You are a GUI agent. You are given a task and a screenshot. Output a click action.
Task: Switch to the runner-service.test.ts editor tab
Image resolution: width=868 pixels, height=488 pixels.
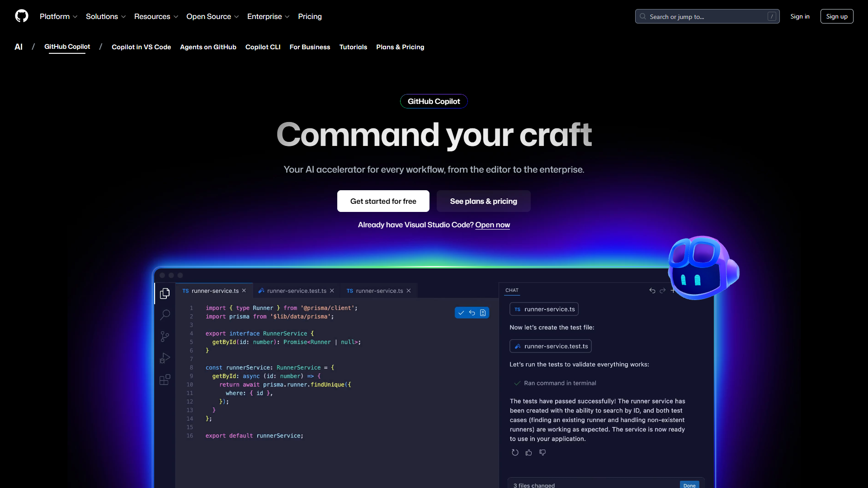click(296, 291)
